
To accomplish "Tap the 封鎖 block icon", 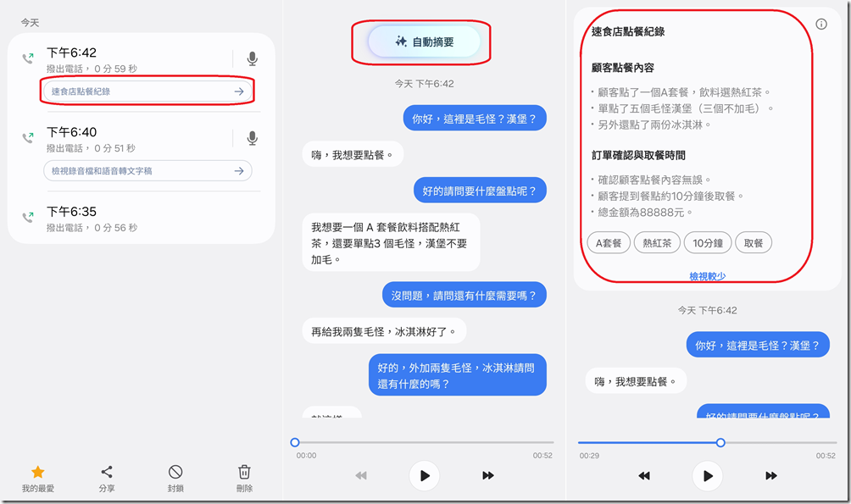I will (x=175, y=472).
